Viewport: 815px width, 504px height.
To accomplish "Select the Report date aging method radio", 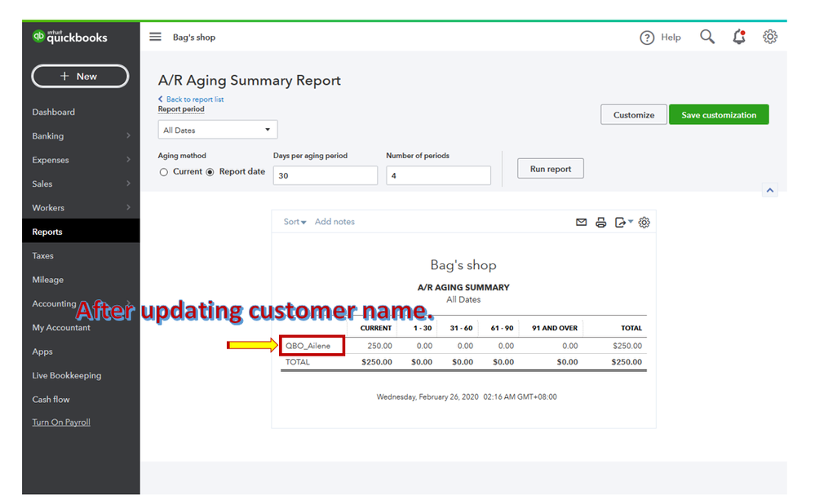I will (210, 172).
